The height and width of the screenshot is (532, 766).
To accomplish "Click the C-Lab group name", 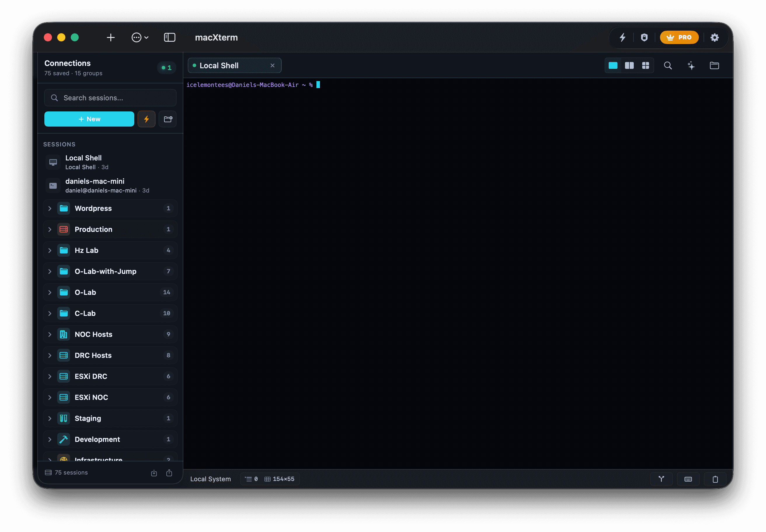I will click(x=85, y=313).
